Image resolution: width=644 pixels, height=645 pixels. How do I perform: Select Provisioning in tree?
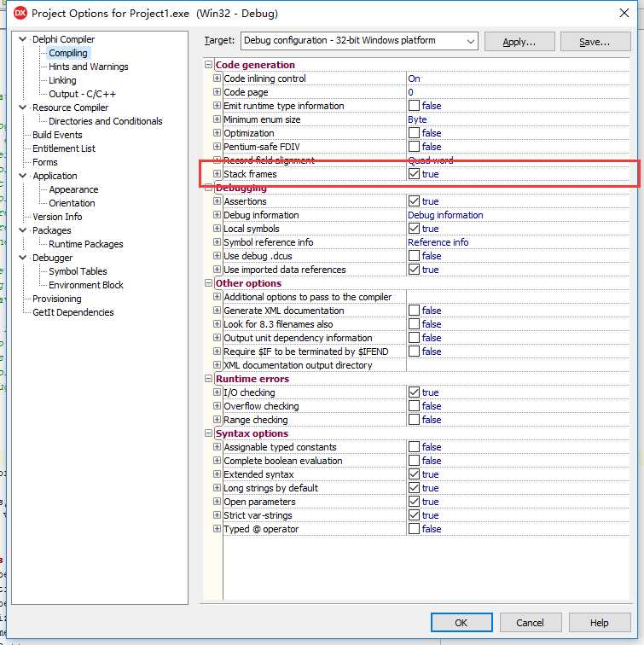coord(57,299)
